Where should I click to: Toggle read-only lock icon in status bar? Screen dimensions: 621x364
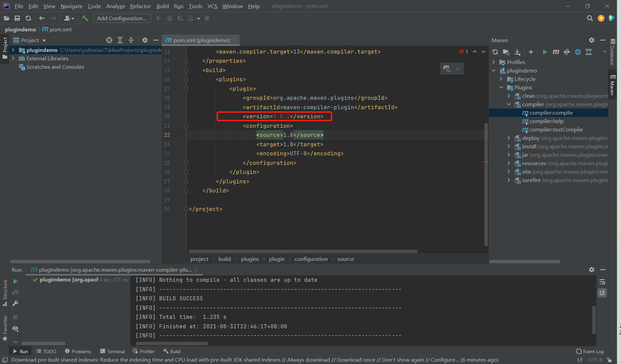click(610, 360)
